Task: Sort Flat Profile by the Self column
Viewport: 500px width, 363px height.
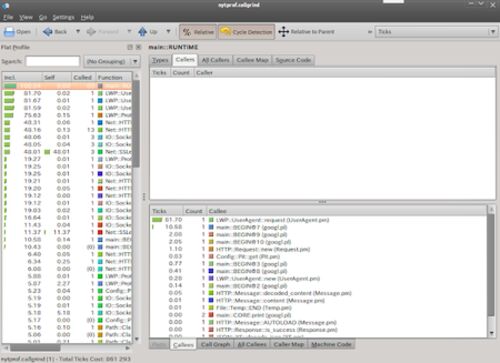Action: click(x=57, y=77)
